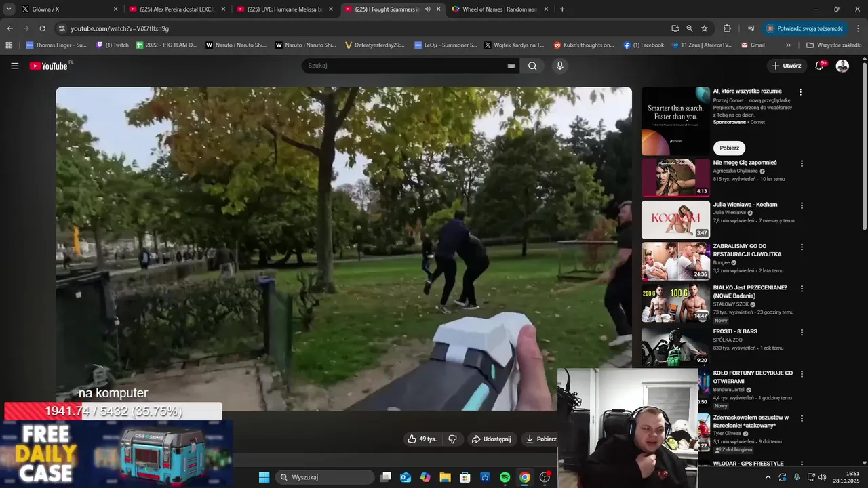Open Windows Start menu
Viewport: 868px width, 488px height.
(264, 477)
